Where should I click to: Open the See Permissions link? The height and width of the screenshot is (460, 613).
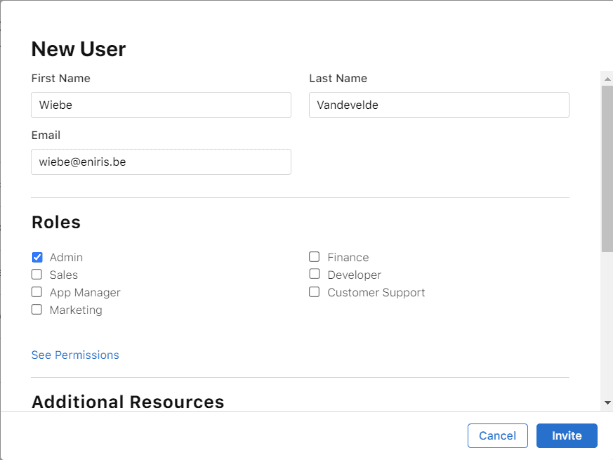[75, 355]
